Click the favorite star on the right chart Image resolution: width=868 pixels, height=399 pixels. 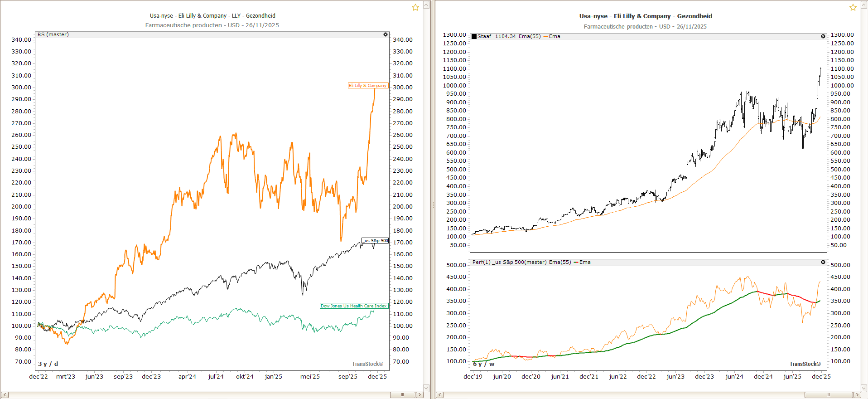(x=853, y=7)
